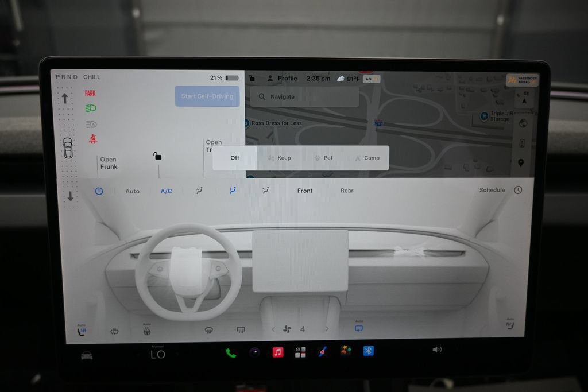
Task: Toggle the A/C button
Action: point(166,191)
